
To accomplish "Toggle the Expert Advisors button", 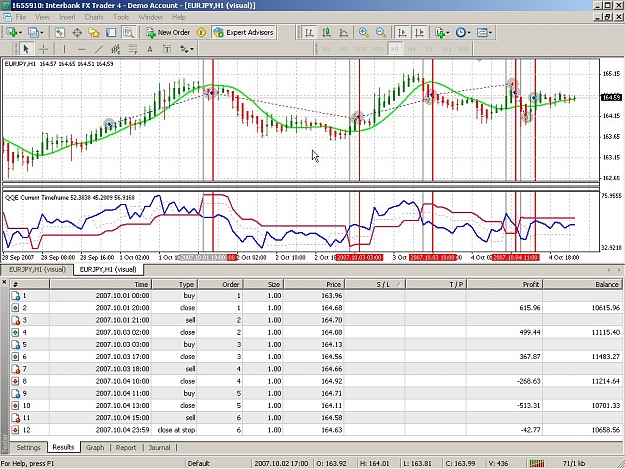I will (244, 33).
